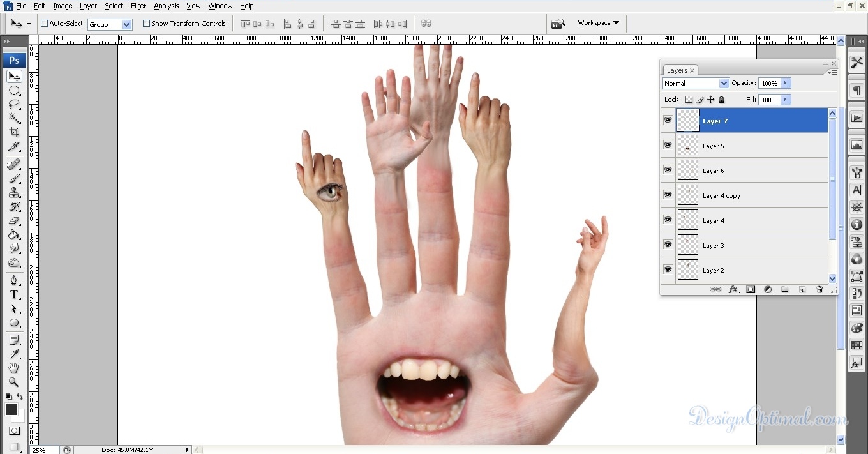Enable Show Transform Controls checkbox
The width and height of the screenshot is (868, 454).
pos(146,24)
